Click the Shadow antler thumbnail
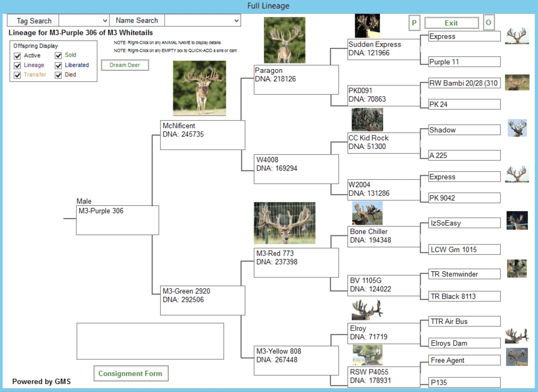538x392 pixels. click(517, 128)
